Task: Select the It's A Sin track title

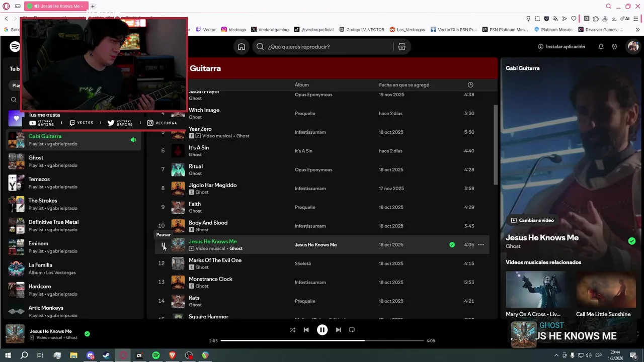Action: tap(199, 148)
